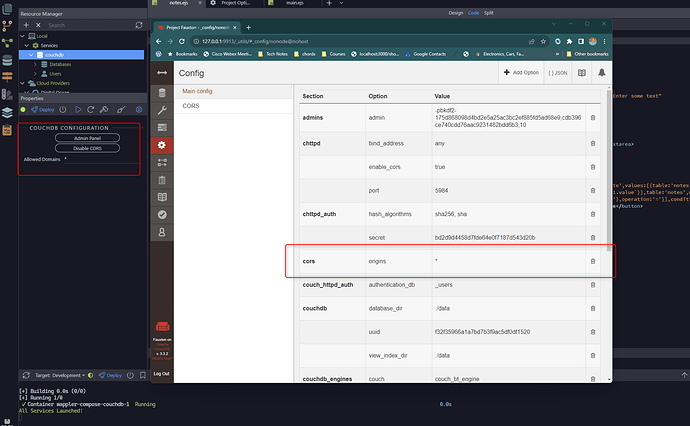The width and height of the screenshot is (690, 426).
Task: Open Fauxton user account sidebar icon
Action: [x=162, y=232]
